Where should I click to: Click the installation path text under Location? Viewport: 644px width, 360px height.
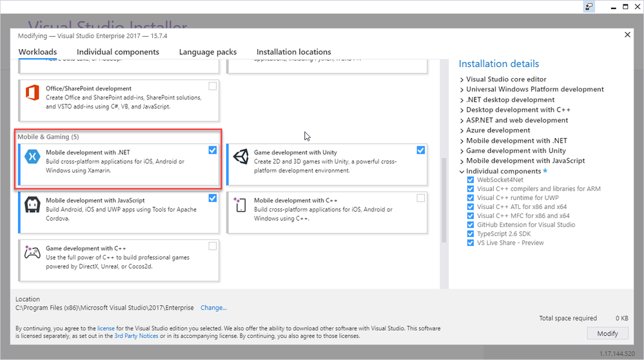[104, 308]
